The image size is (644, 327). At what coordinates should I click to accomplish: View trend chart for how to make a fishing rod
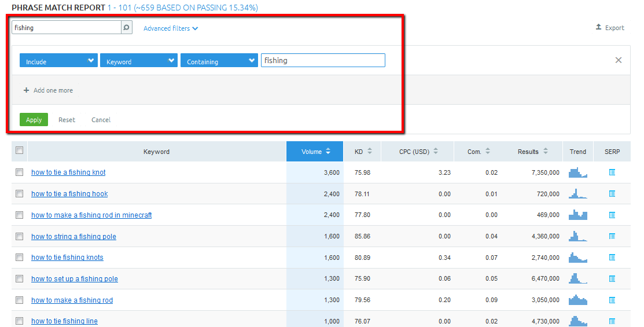point(578,300)
